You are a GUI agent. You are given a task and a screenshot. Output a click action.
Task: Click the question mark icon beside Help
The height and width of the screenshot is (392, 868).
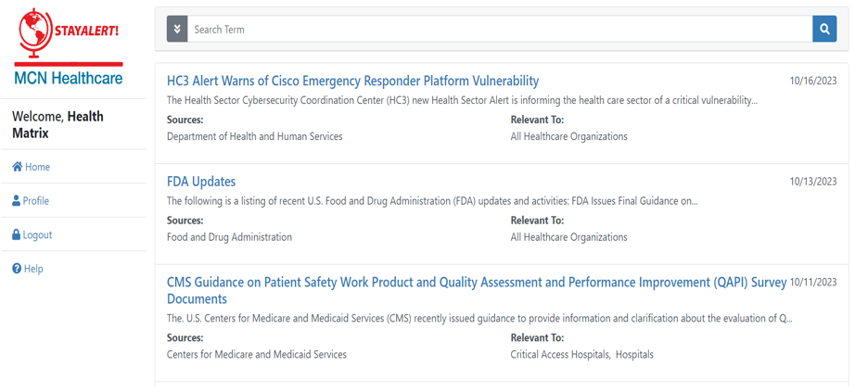(x=17, y=269)
